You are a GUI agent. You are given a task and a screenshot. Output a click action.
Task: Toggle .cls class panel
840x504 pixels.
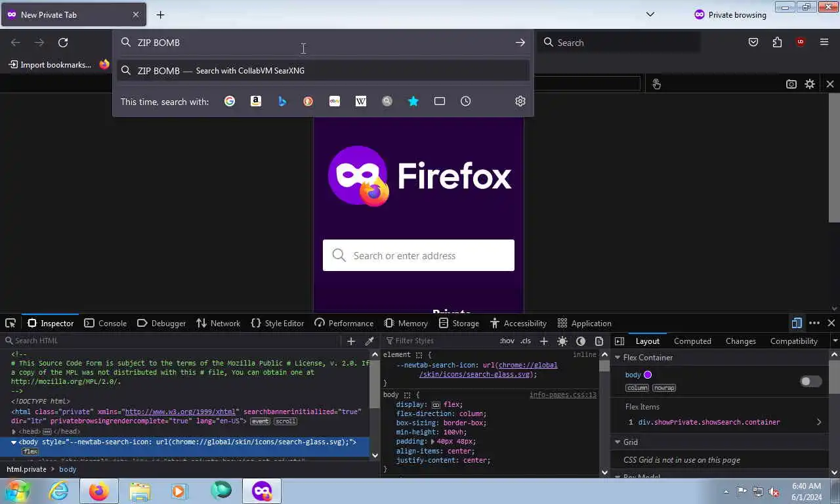pyautogui.click(x=526, y=341)
